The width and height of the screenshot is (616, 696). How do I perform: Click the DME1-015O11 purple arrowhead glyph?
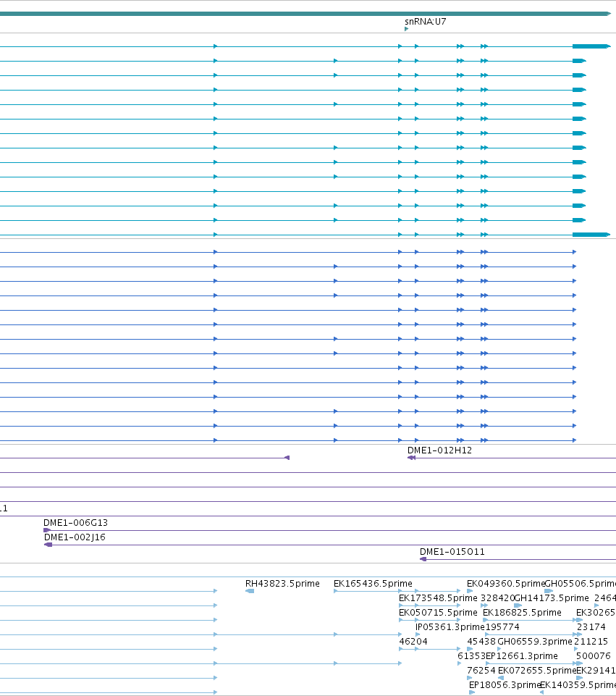423,559
